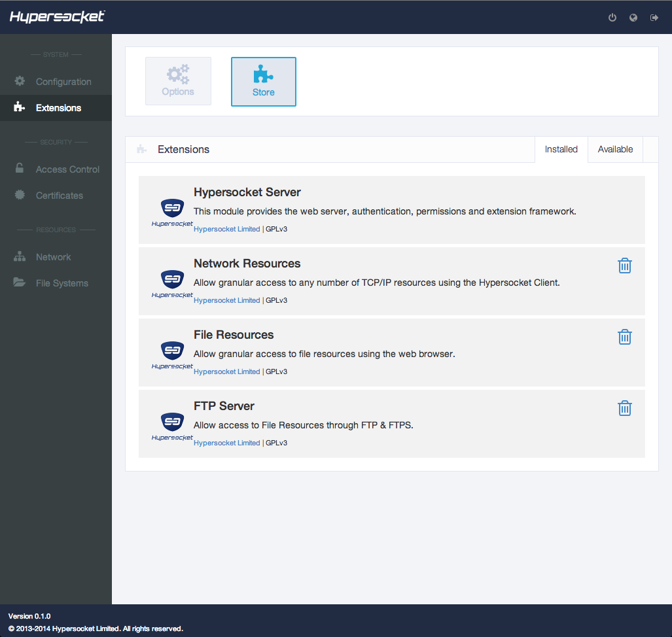The width and height of the screenshot is (672, 637).
Task: Open Access Control in the sidebar
Action: point(56,169)
